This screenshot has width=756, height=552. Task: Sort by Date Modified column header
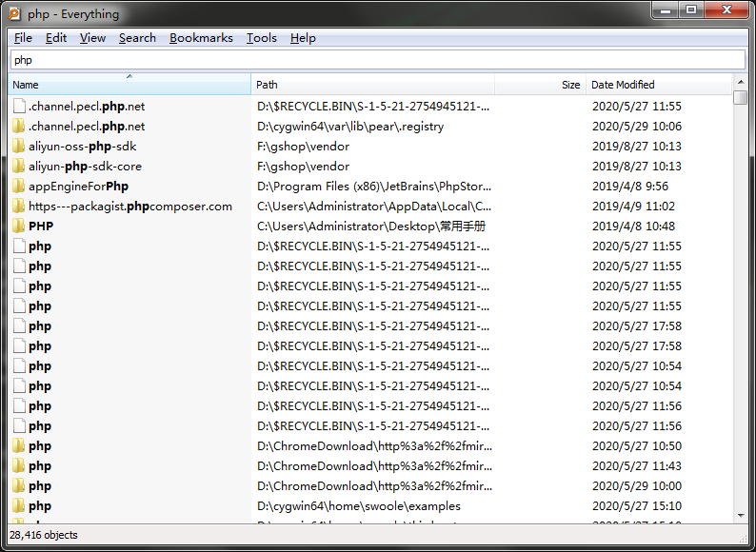click(x=659, y=85)
